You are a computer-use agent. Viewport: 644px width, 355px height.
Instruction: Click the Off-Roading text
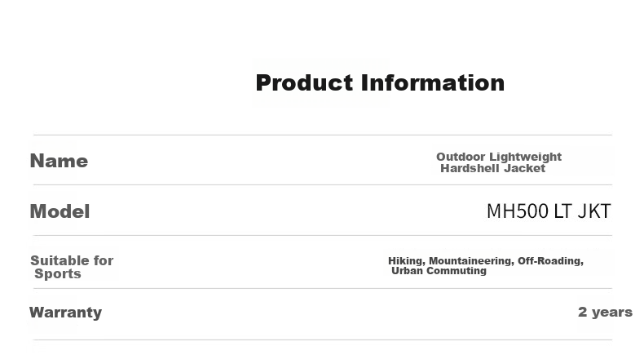pyautogui.click(x=550, y=261)
